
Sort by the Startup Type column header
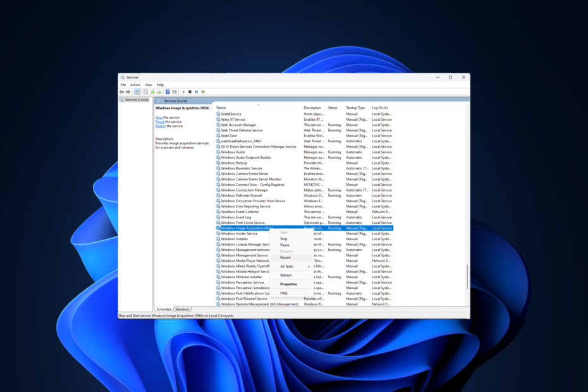pyautogui.click(x=357, y=107)
